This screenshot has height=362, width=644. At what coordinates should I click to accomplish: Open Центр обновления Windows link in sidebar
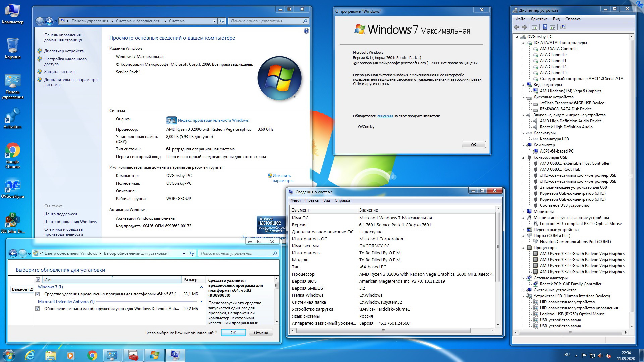coord(70,222)
